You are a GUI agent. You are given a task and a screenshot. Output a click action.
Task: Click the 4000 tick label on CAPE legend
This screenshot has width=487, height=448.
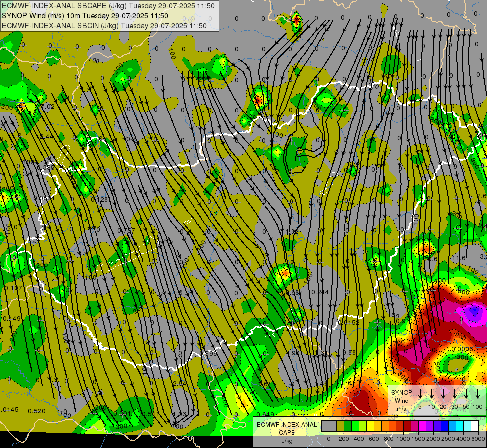pyautogui.click(x=463, y=439)
